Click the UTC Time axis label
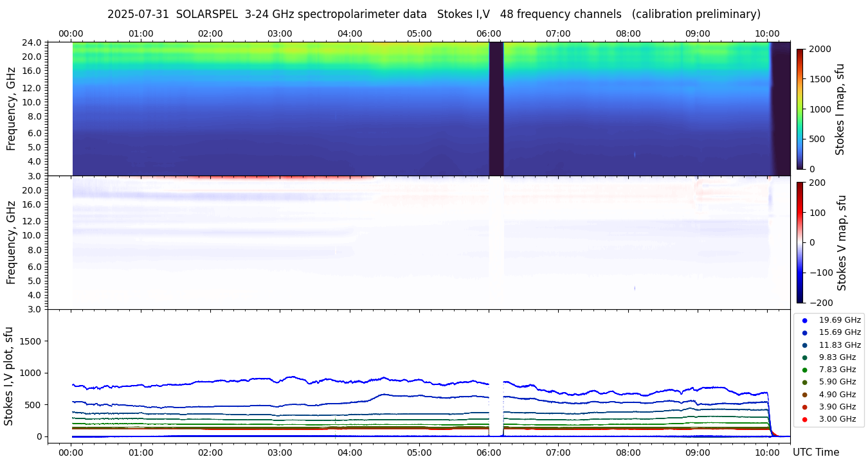Screen dimensions: 868x466 [815, 453]
